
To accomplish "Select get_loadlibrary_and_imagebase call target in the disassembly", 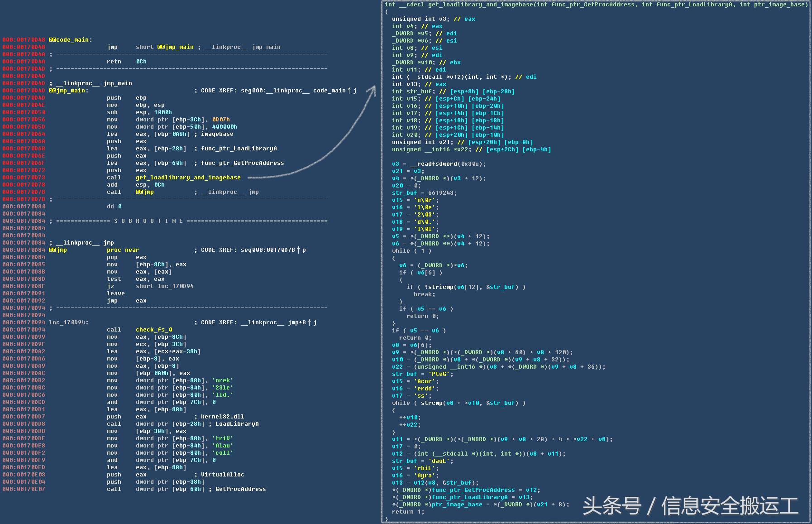I will [188, 178].
